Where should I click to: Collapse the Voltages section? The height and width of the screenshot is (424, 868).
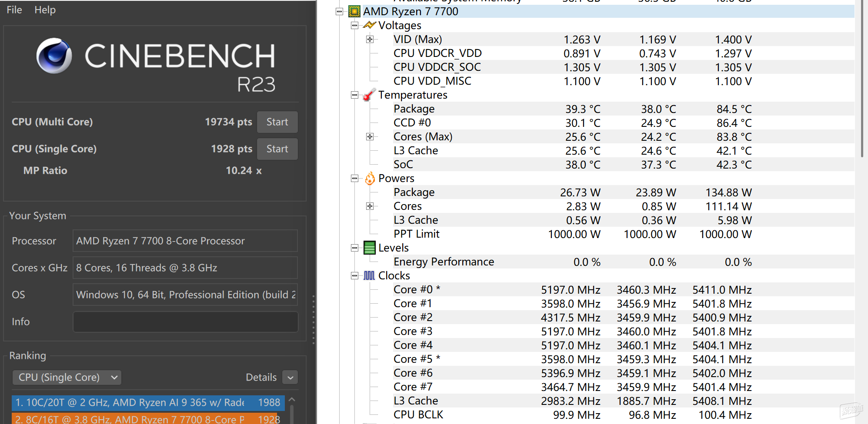pos(354,26)
